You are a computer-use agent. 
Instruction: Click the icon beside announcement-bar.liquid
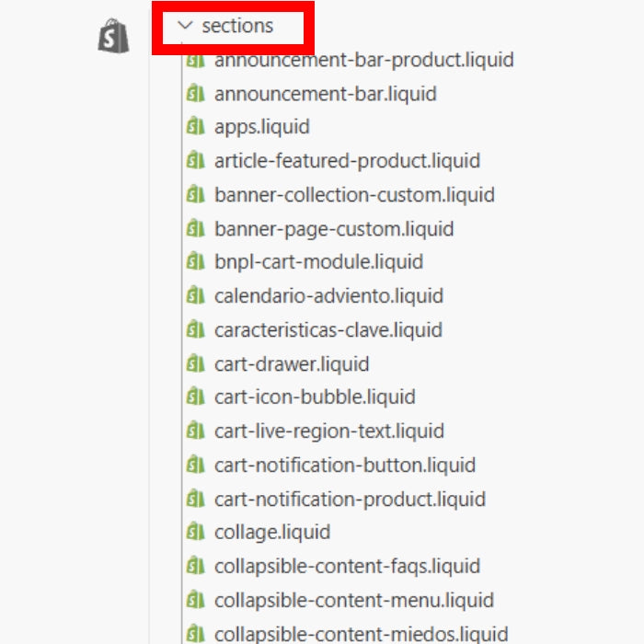coord(195,93)
